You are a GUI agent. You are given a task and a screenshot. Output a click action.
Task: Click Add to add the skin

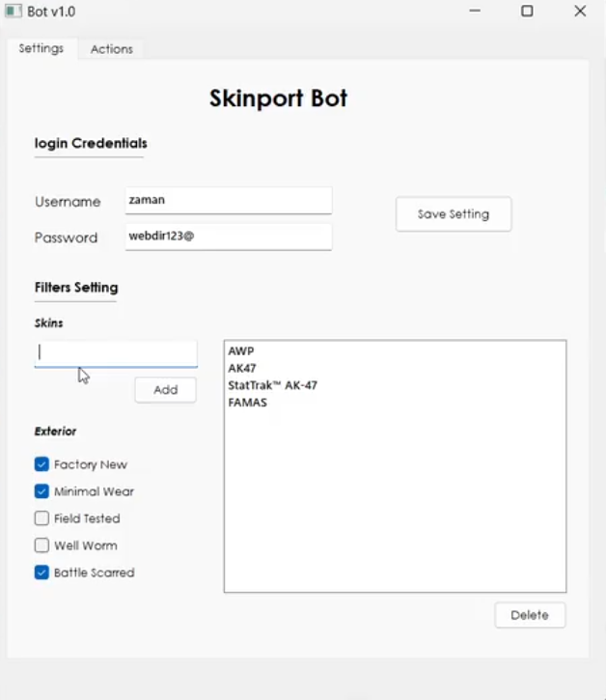tap(165, 390)
